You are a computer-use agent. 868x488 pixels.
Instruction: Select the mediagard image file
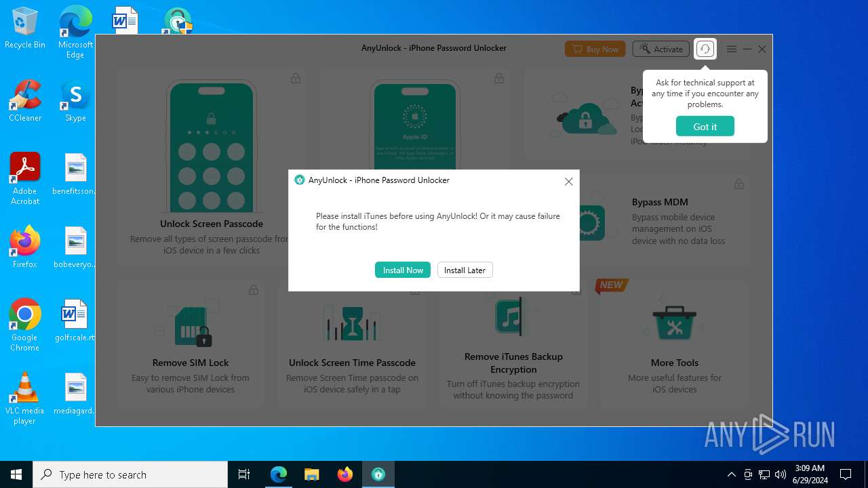click(75, 394)
